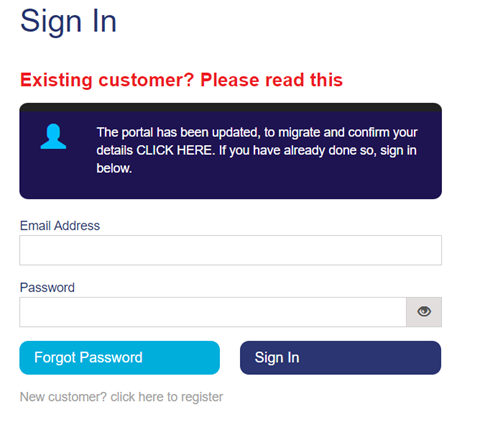
Task: Click the Forgot Password button
Action: tap(119, 358)
